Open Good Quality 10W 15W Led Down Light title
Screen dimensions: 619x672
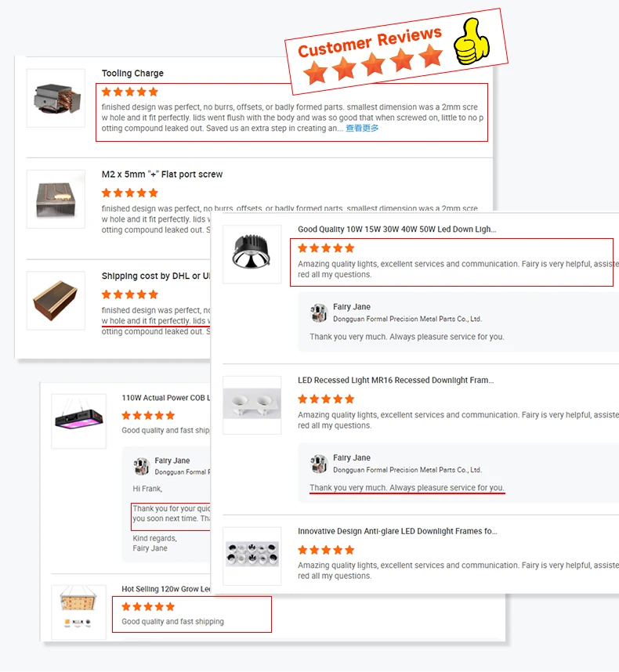397,229
